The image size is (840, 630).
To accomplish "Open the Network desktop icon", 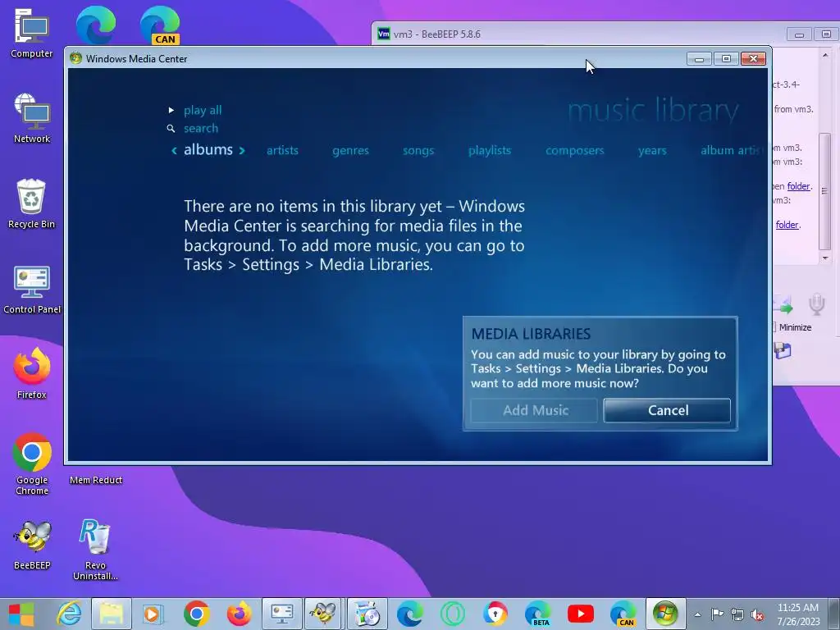I will click(x=32, y=118).
